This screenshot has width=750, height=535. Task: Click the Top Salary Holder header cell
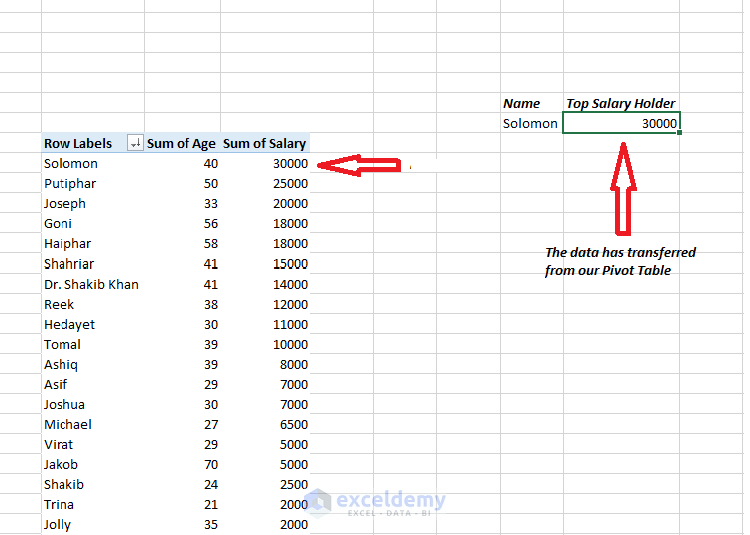pos(620,103)
